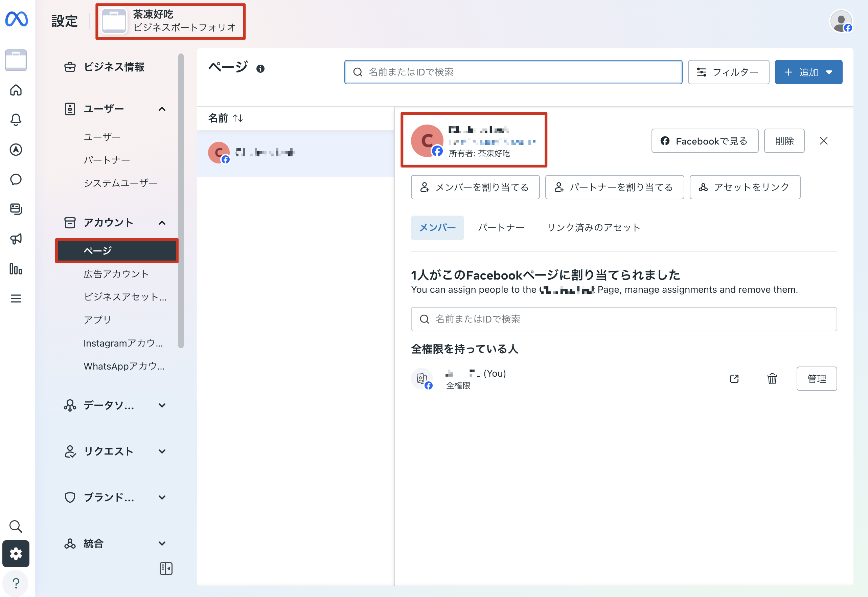Open パートナー in sidebar
Viewport: 868px width, 597px height.
click(107, 160)
